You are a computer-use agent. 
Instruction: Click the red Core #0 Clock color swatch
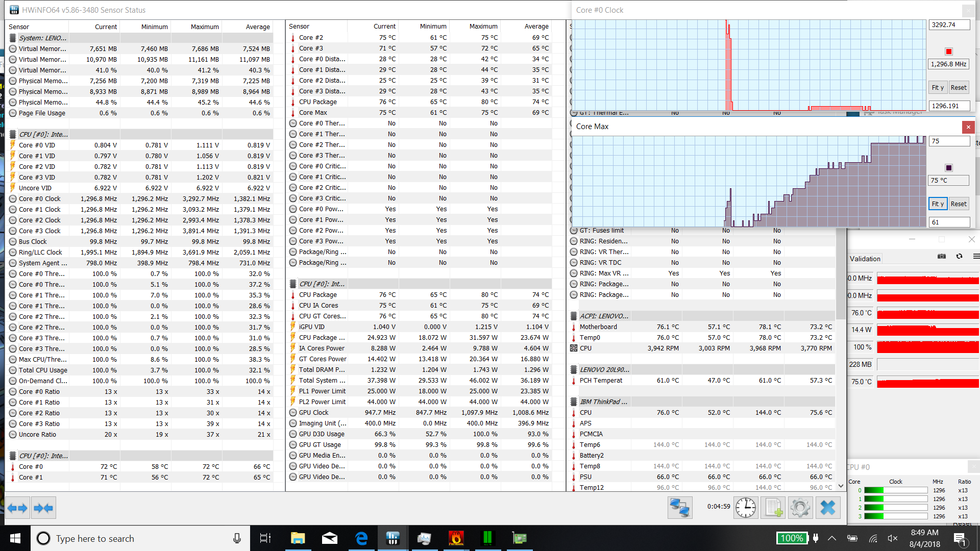pyautogui.click(x=949, y=52)
